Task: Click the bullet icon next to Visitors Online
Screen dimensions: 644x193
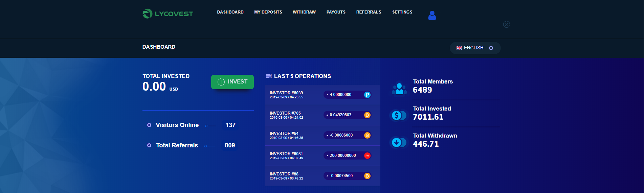Action: (149, 125)
